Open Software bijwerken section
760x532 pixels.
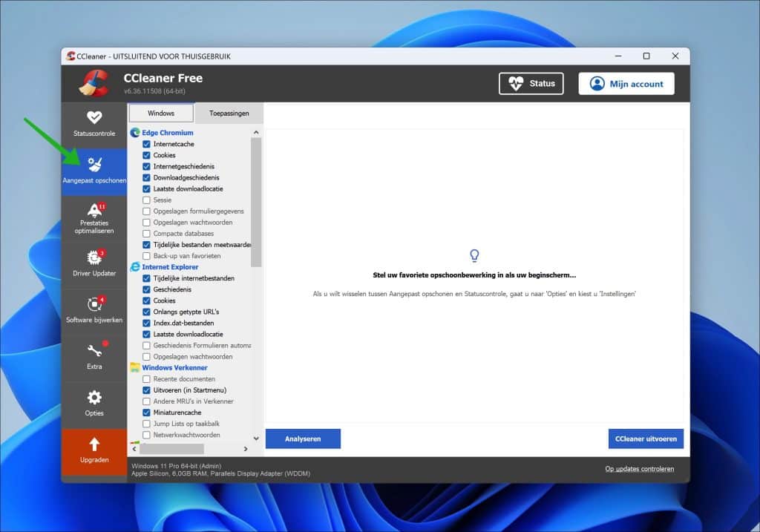click(x=94, y=311)
